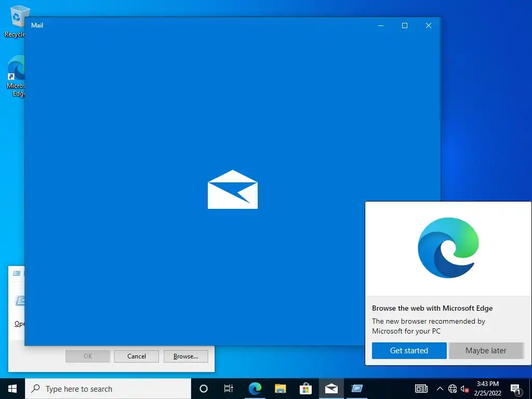This screenshot has height=399, width=532.
Task: Close the Mail window
Action: point(429,25)
